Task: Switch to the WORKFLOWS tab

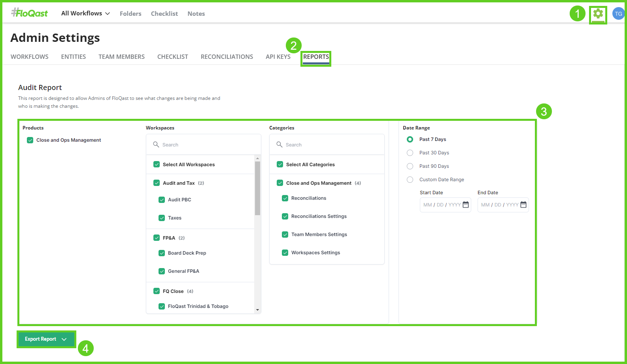Action: point(30,57)
